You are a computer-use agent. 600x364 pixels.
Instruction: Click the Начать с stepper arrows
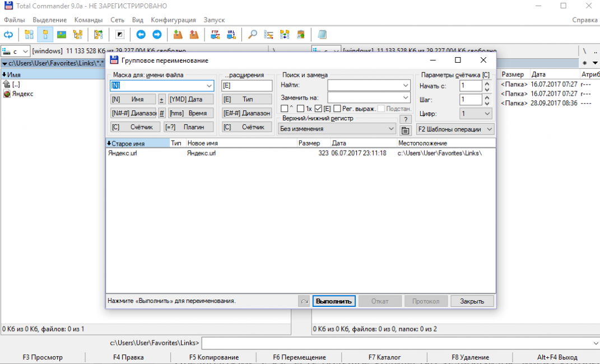(487, 86)
